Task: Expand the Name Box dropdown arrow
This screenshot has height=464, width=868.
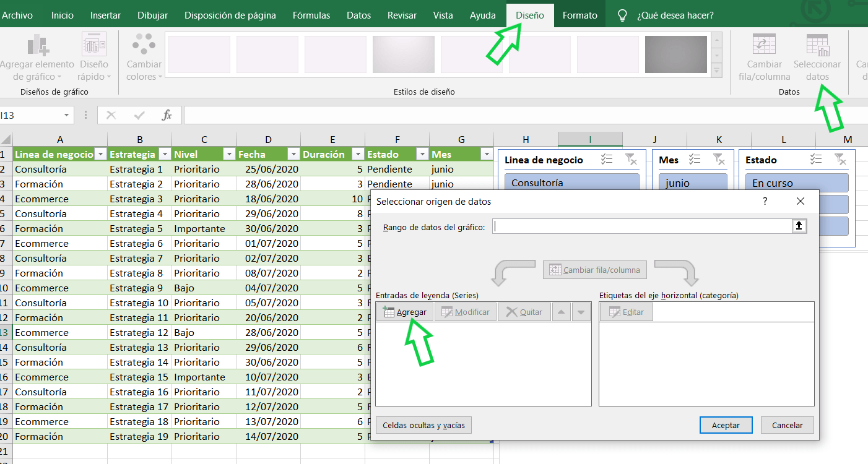Action: click(67, 115)
